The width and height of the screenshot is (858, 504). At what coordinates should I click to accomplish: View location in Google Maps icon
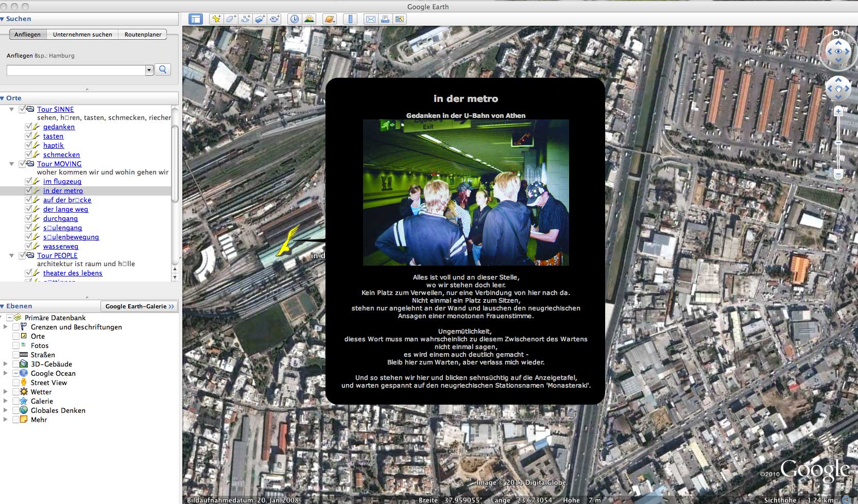(399, 19)
